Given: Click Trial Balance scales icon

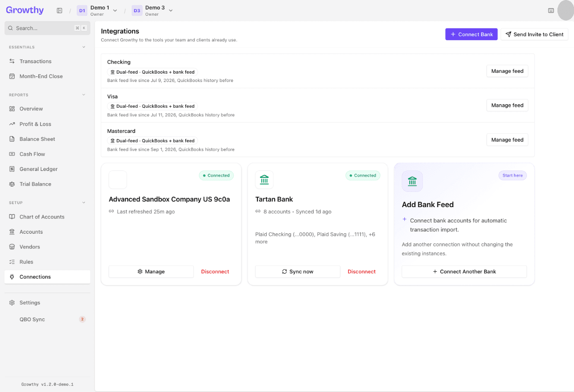Looking at the screenshot, I should point(12,184).
